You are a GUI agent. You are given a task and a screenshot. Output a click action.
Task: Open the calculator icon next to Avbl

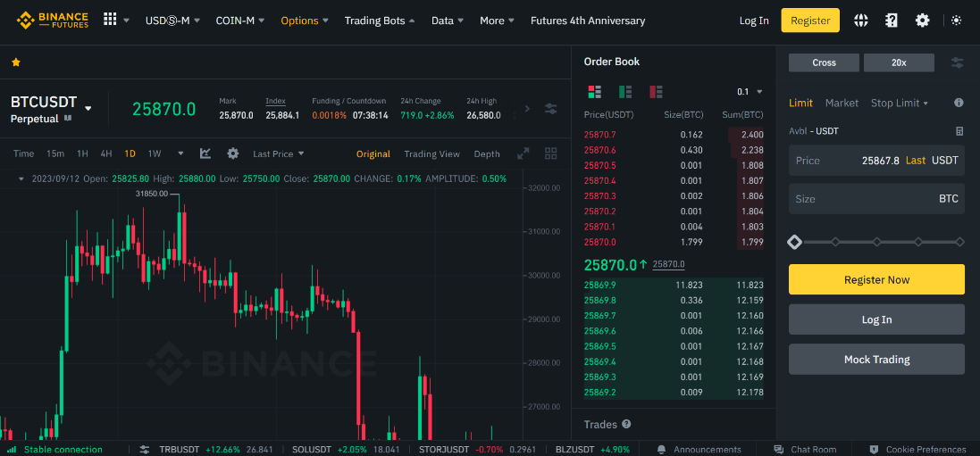tap(959, 131)
